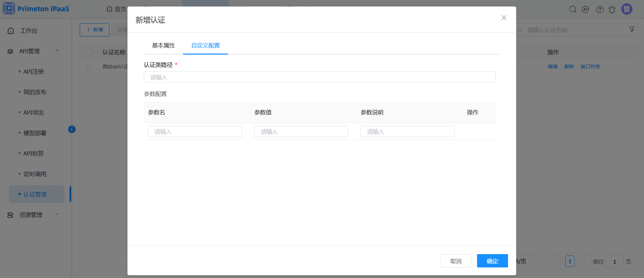Viewport: 644px width, 278px height.
Task: Open the AI assistant icon
Action: point(585,10)
